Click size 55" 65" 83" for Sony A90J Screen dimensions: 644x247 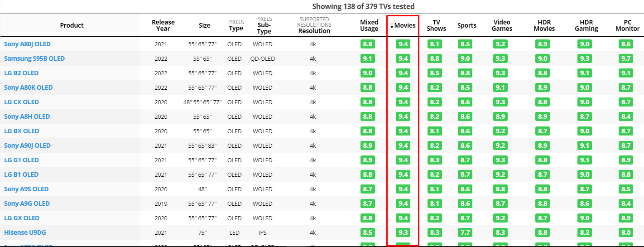tap(202, 145)
